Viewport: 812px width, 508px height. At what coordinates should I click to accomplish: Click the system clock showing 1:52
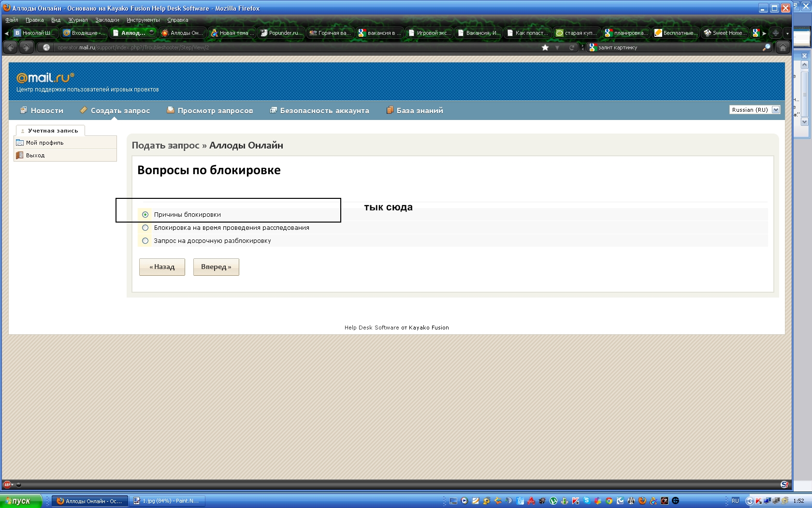click(798, 501)
